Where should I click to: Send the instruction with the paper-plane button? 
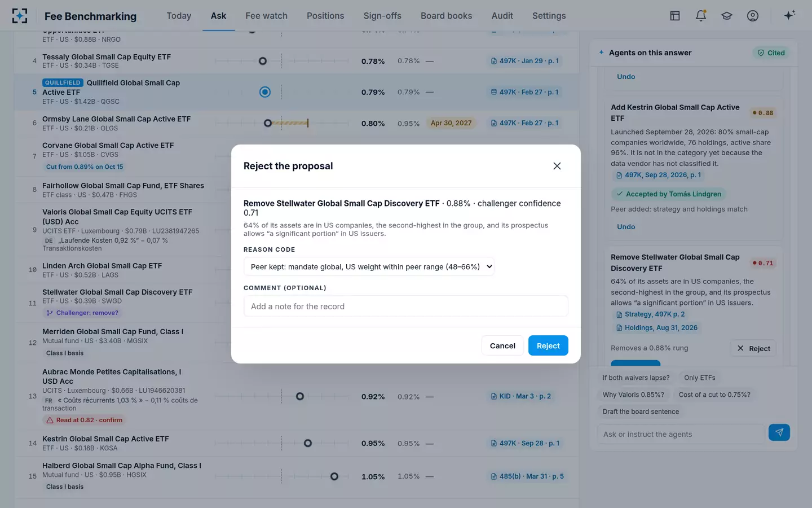[779, 432]
